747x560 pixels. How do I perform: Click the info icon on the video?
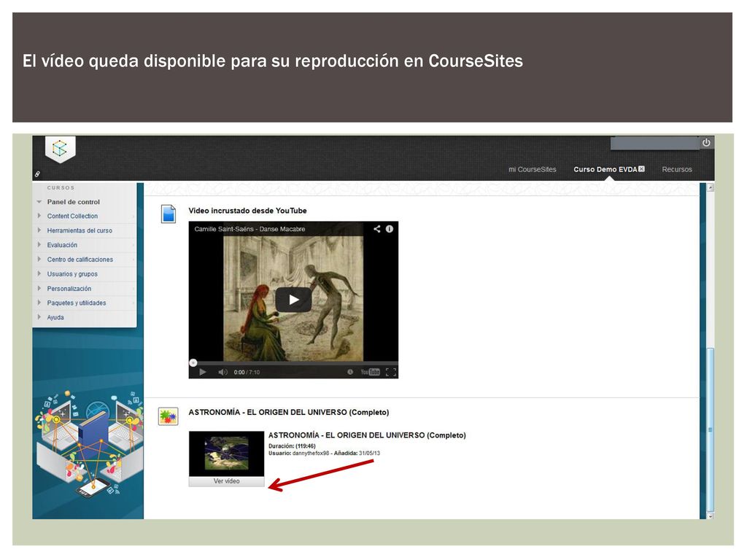tap(390, 229)
